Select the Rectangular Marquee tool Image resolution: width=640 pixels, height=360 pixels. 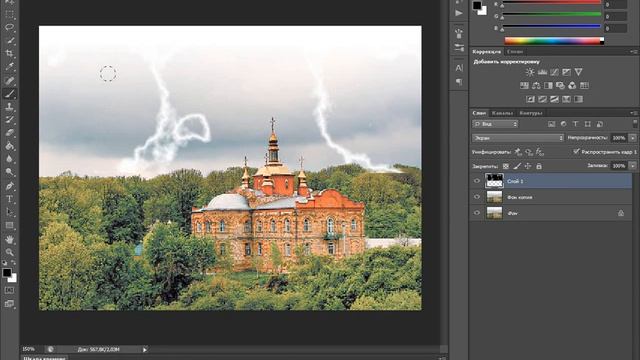click(x=9, y=15)
